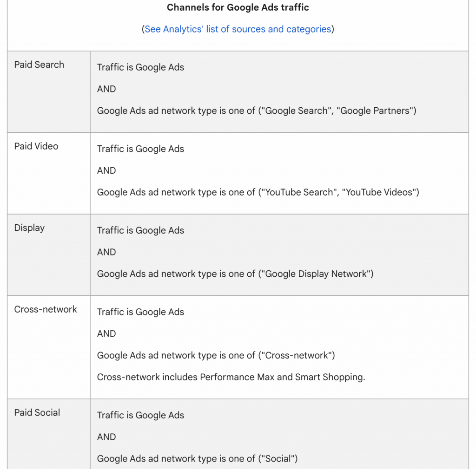
Task: Select the Paid Search row label
Action: click(x=39, y=65)
